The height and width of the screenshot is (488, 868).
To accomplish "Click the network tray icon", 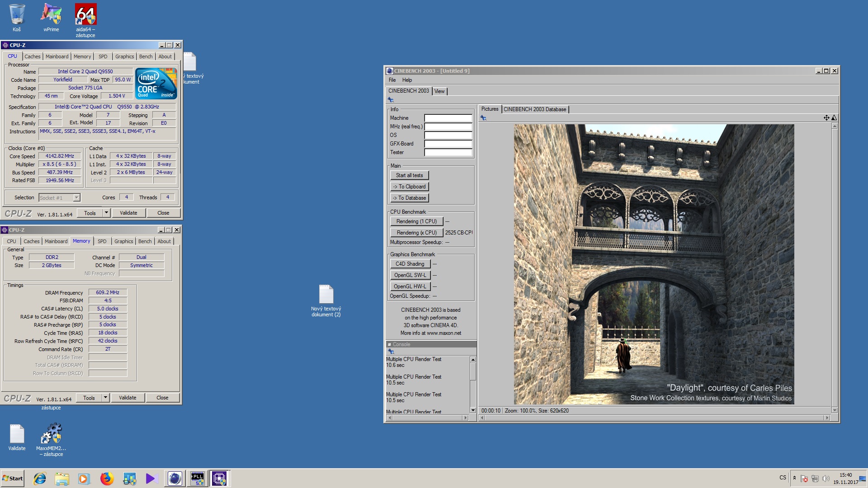I will pos(815,479).
